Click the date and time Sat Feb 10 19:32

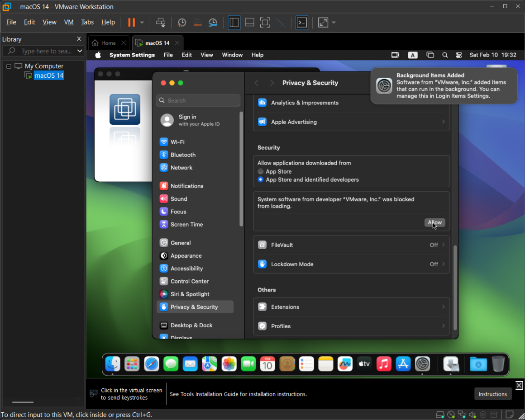493,55
